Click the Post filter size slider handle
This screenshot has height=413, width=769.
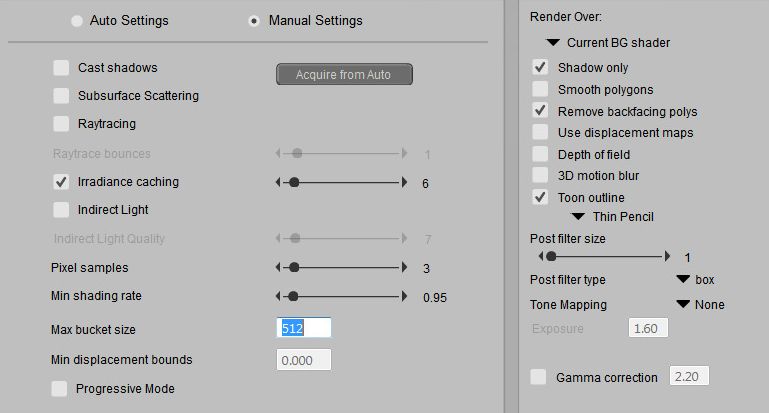pyautogui.click(x=551, y=257)
